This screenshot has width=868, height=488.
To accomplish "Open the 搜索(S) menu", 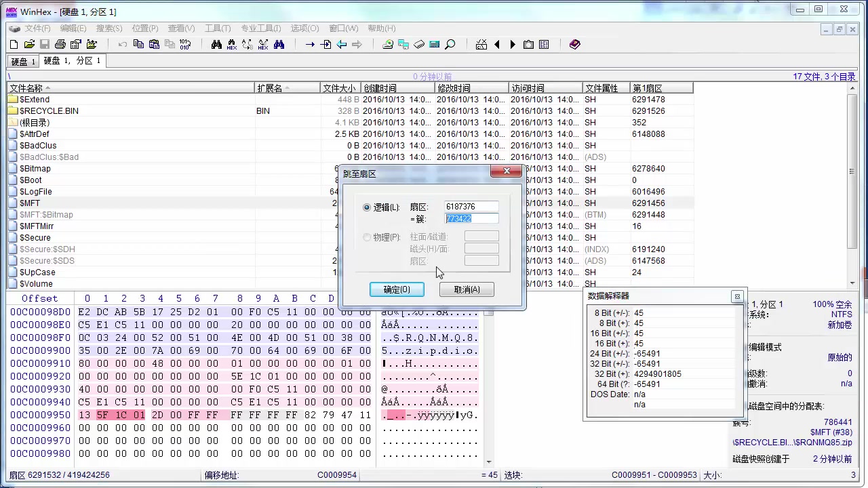I will [x=109, y=28].
